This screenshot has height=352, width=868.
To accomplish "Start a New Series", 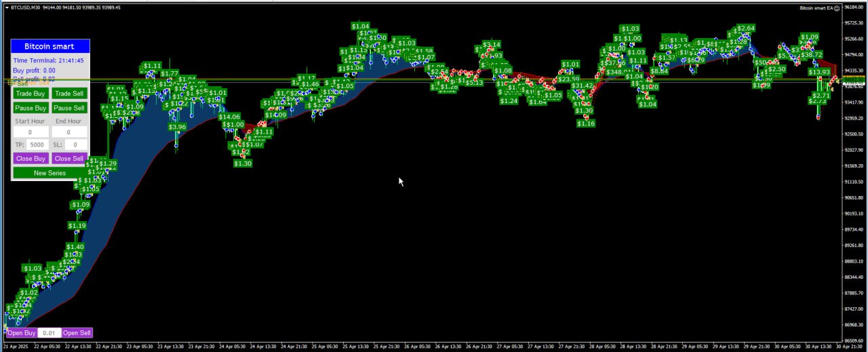I will [x=50, y=173].
